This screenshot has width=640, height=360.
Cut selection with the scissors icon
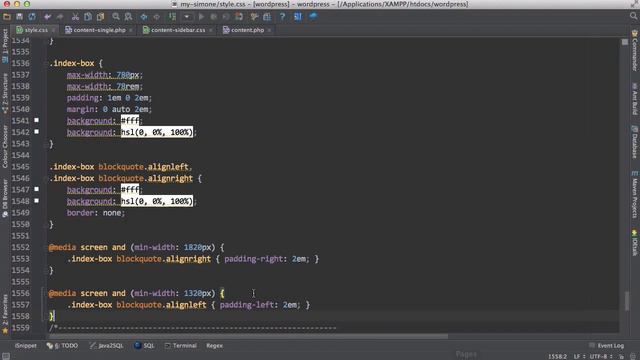(75, 17)
